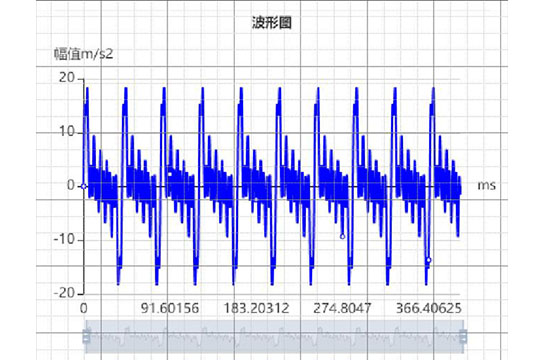The width and height of the screenshot is (544, 360).
Task: Click the data zoom range bar
Action: [x=274, y=336]
